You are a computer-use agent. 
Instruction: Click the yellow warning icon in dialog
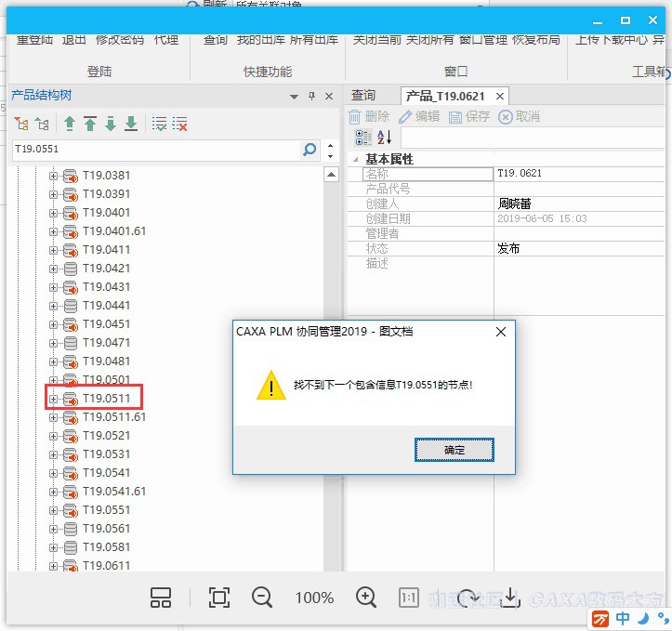(x=270, y=386)
